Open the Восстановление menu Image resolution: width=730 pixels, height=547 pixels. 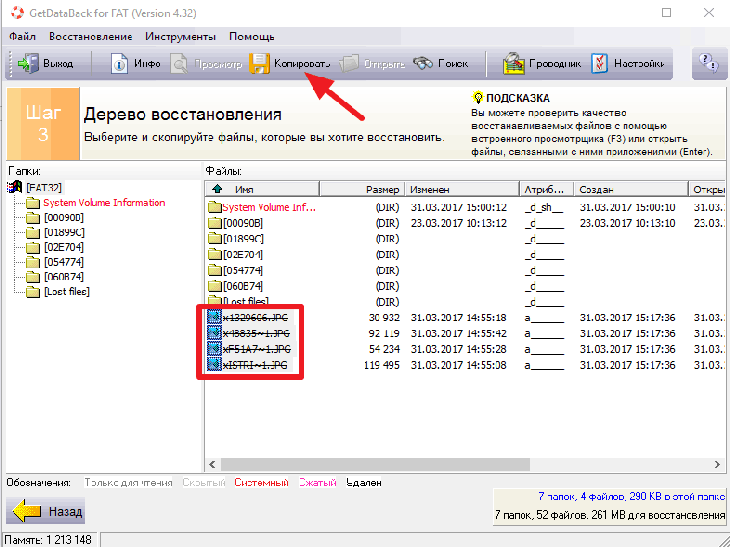(x=91, y=36)
